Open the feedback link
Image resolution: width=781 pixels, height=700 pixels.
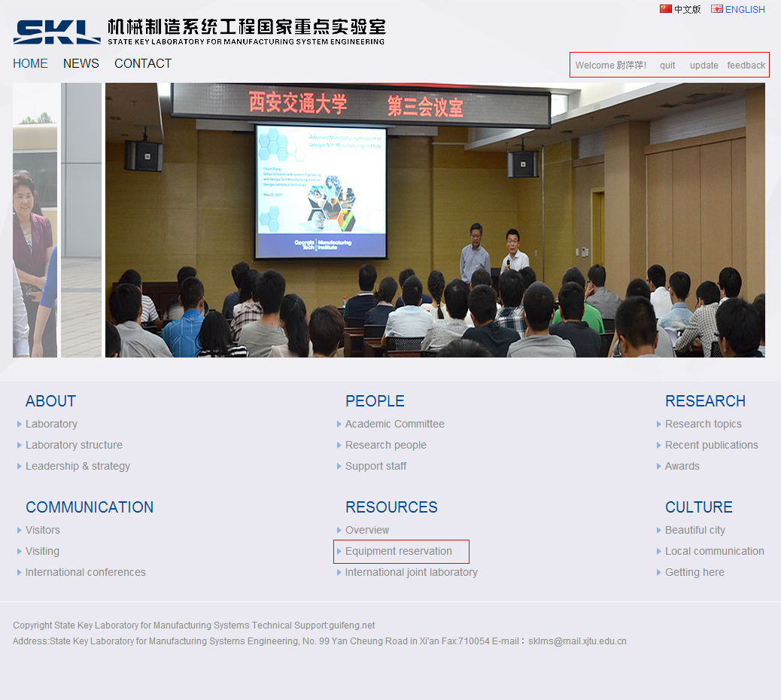click(746, 65)
